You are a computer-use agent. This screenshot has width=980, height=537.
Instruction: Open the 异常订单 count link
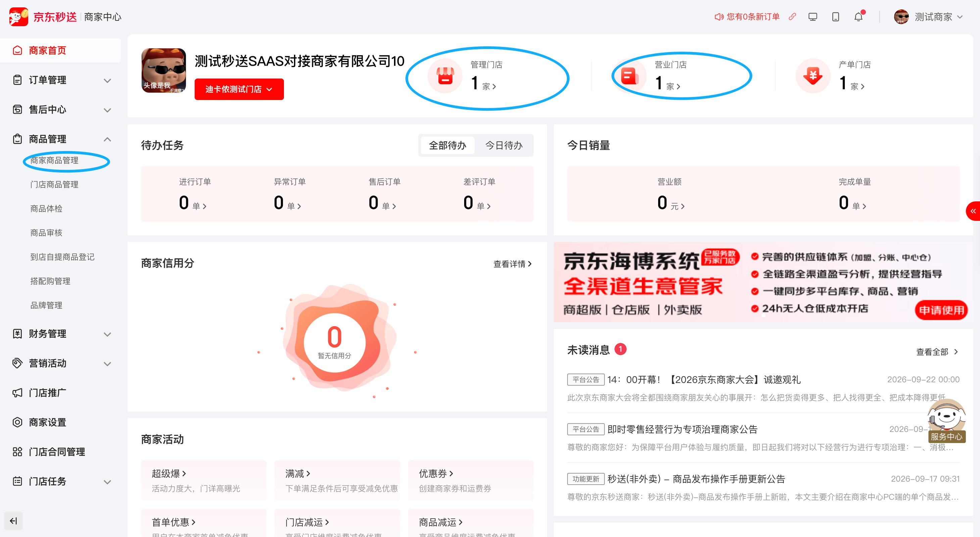pos(288,202)
